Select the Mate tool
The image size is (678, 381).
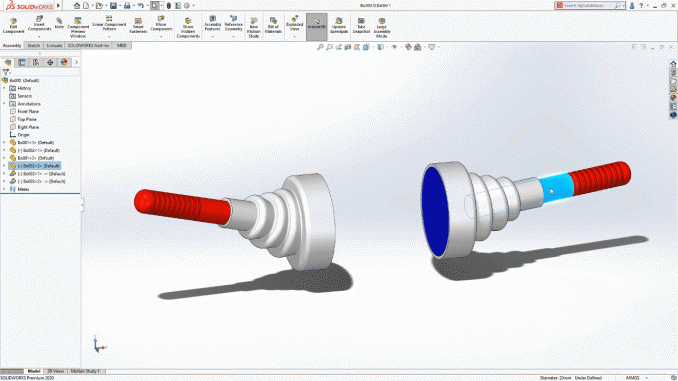[x=59, y=23]
